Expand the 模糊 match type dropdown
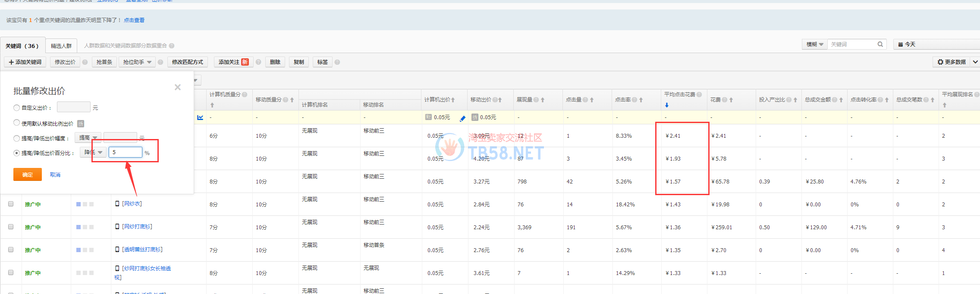The height and width of the screenshot is (294, 980). click(x=815, y=44)
